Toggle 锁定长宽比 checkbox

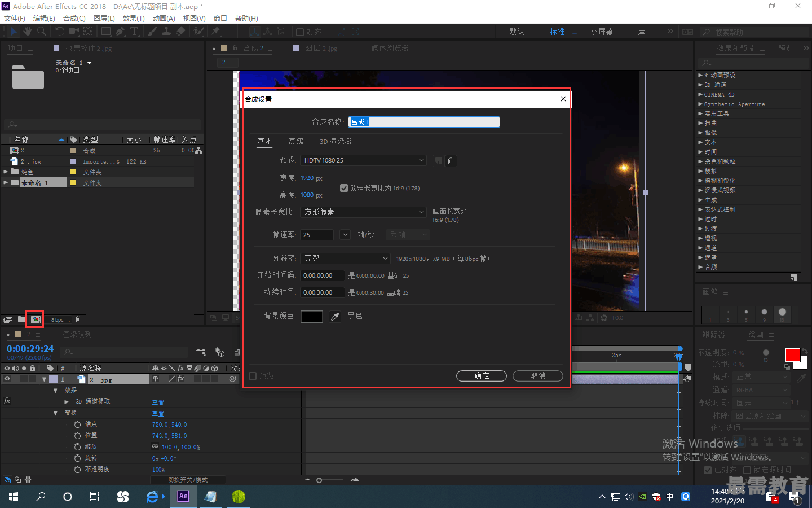(x=344, y=188)
